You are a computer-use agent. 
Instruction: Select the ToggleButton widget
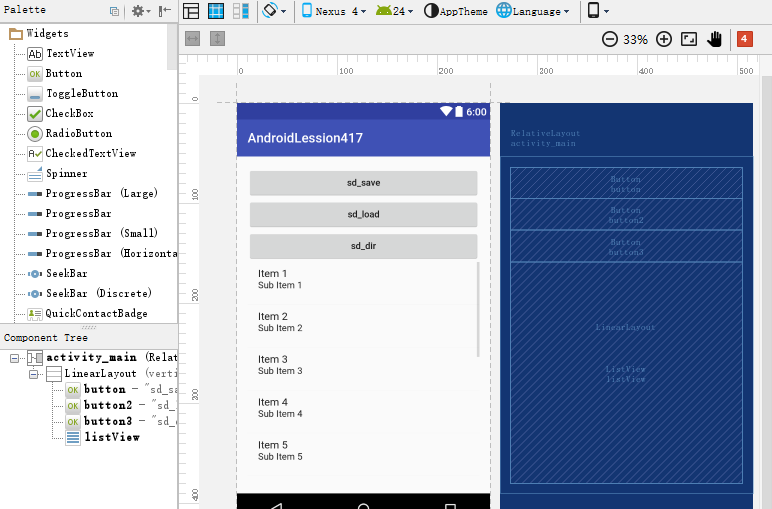coord(73,94)
